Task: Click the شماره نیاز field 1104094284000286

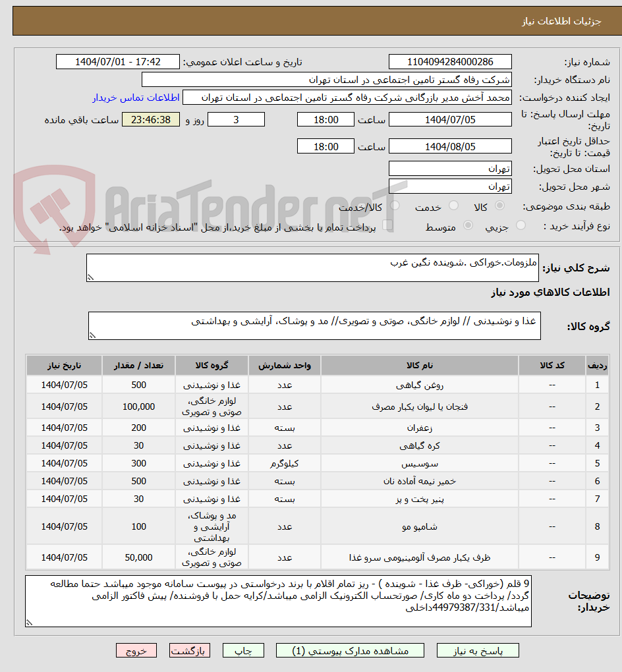Action: (x=450, y=62)
